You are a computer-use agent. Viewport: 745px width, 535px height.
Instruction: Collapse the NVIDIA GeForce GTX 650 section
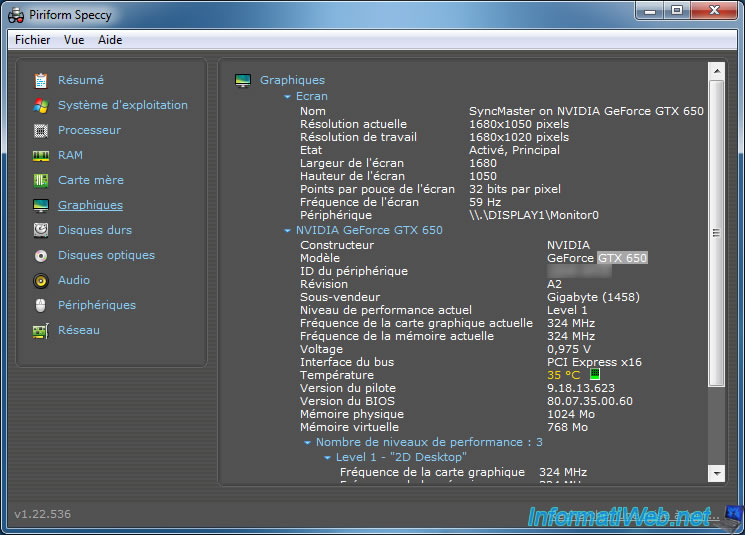(288, 231)
